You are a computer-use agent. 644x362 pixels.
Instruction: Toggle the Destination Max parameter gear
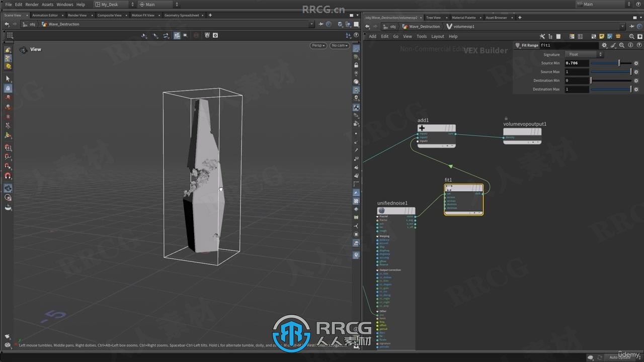tap(636, 89)
